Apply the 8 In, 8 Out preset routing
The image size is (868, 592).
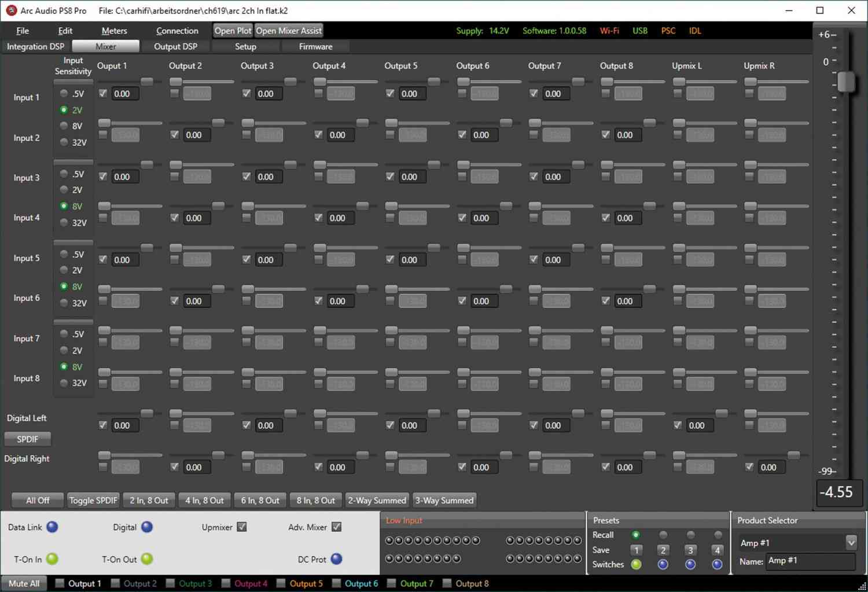315,500
